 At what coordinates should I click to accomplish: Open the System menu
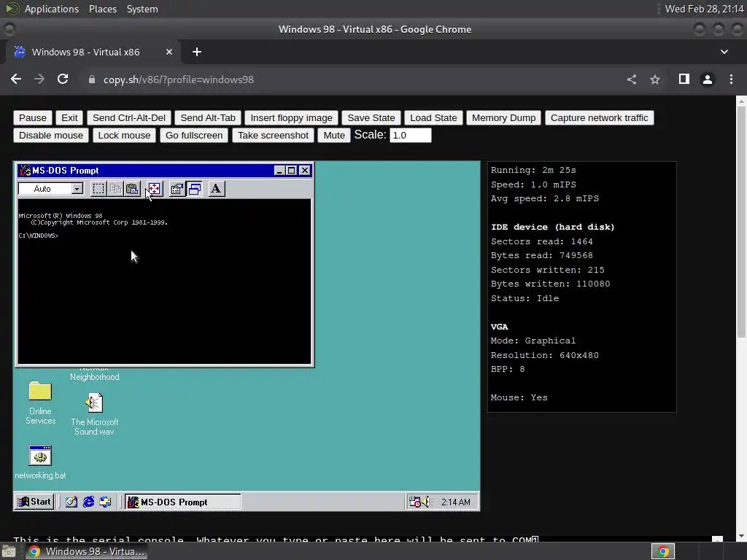[142, 9]
